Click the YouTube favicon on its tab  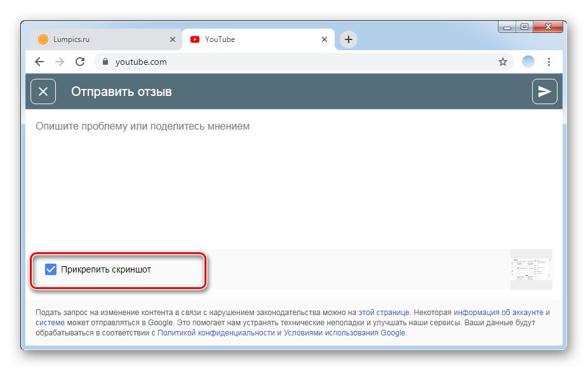coord(195,39)
